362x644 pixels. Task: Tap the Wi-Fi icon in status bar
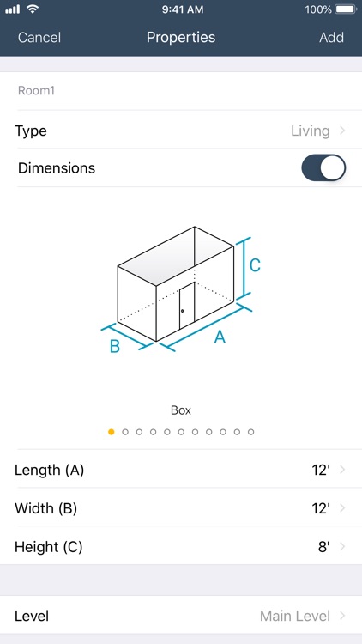[33, 9]
